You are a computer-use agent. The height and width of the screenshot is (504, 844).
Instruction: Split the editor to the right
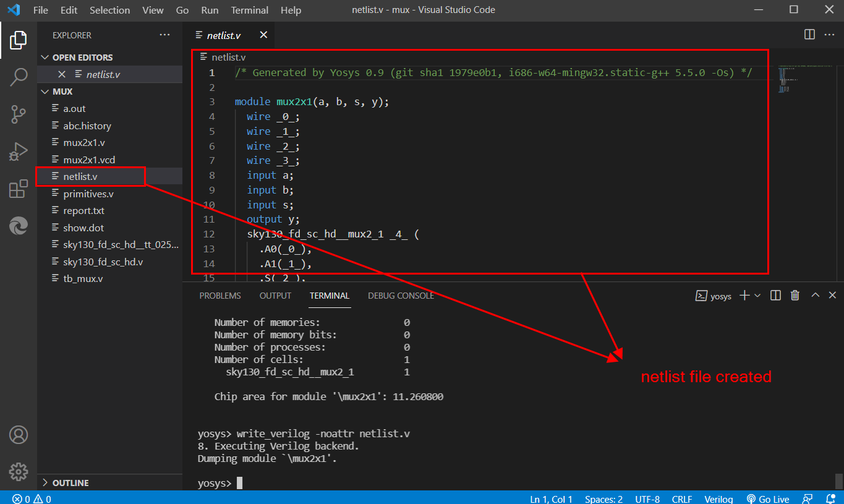point(809,35)
